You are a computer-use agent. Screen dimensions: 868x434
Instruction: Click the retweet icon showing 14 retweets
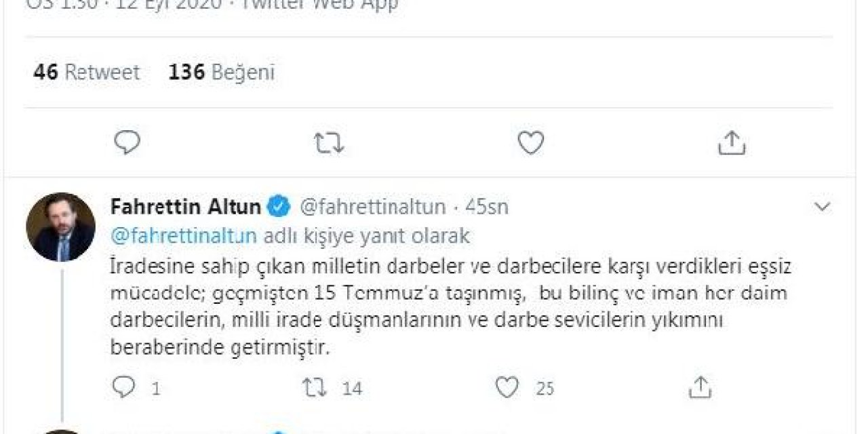[315, 388]
